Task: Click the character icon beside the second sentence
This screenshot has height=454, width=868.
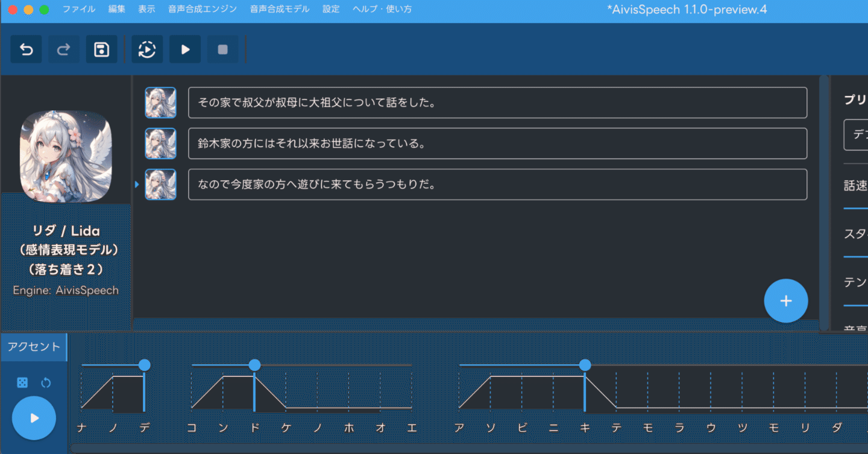Action: click(x=160, y=143)
